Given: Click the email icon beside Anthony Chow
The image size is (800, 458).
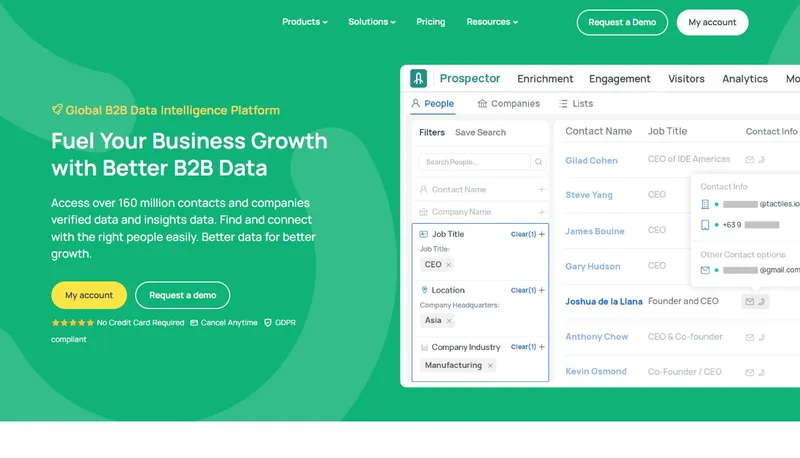Looking at the screenshot, I should tap(749, 337).
